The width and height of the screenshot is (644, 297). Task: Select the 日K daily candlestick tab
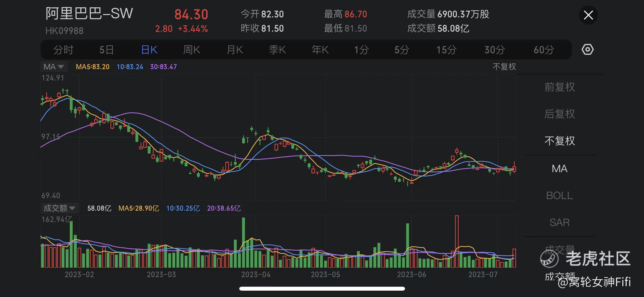(x=149, y=50)
